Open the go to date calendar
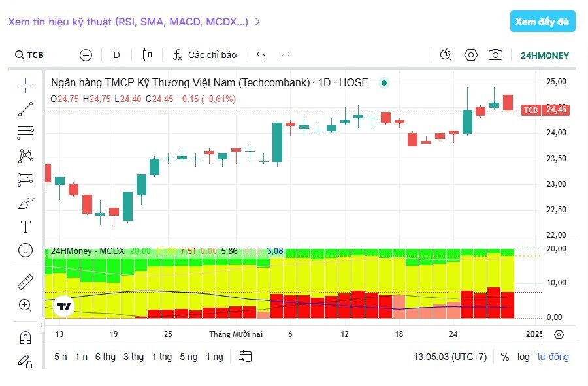 pyautogui.click(x=246, y=357)
